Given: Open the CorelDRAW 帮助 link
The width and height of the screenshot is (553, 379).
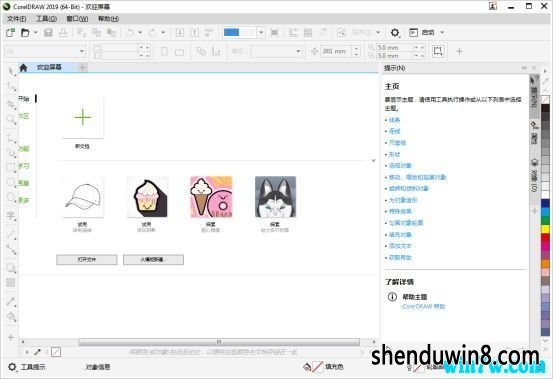Looking at the screenshot, I should [424, 307].
